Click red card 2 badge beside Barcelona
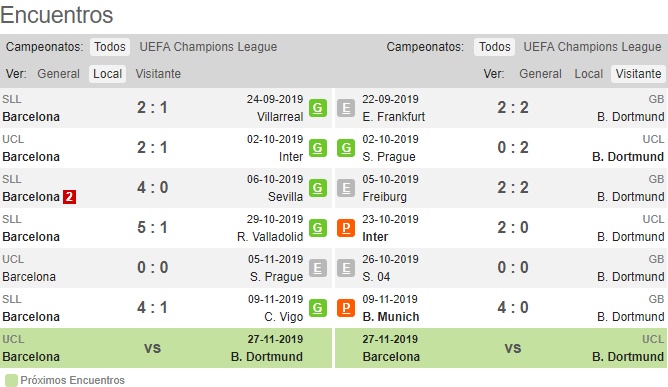 coord(69,197)
